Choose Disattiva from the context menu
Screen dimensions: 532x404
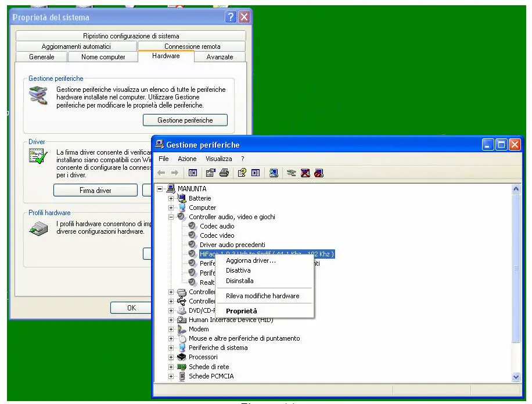tap(264, 270)
